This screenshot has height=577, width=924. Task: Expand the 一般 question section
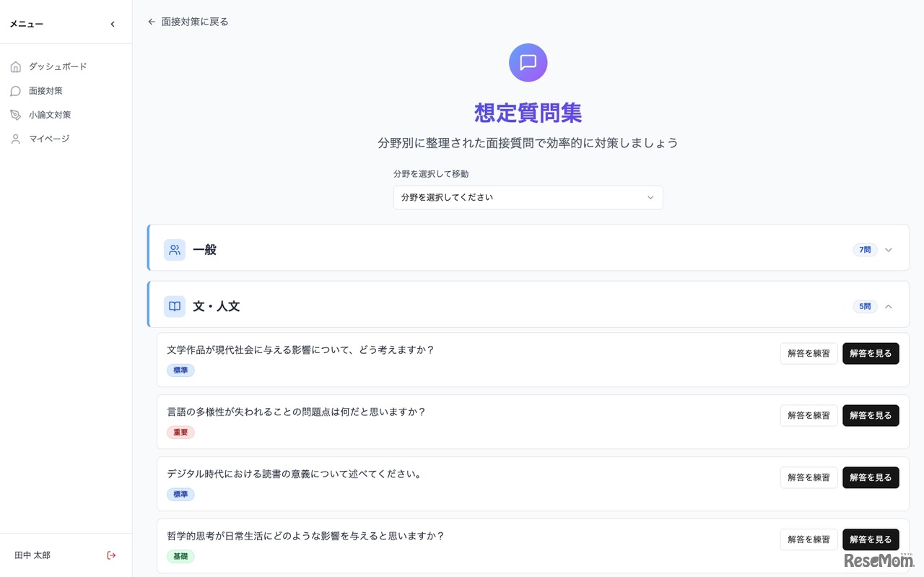tap(889, 249)
